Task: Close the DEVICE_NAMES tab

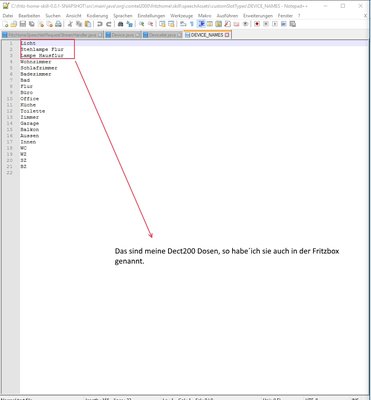Action: pos(227,35)
